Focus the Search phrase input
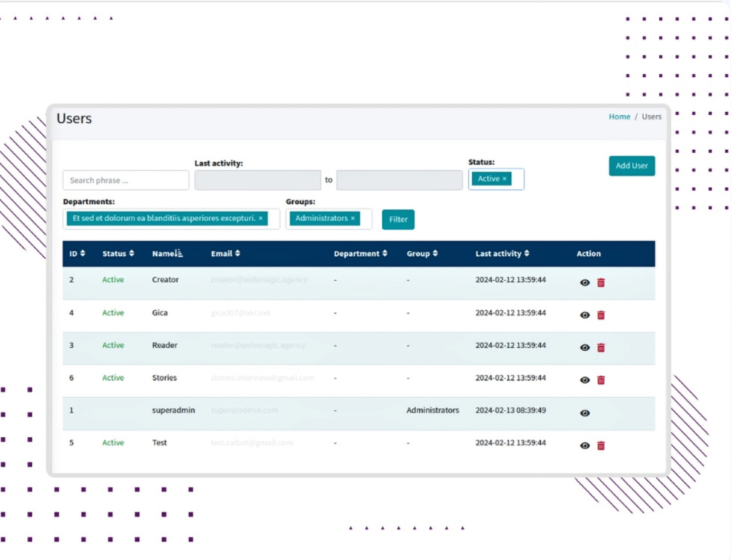747x560 pixels. tap(125, 181)
